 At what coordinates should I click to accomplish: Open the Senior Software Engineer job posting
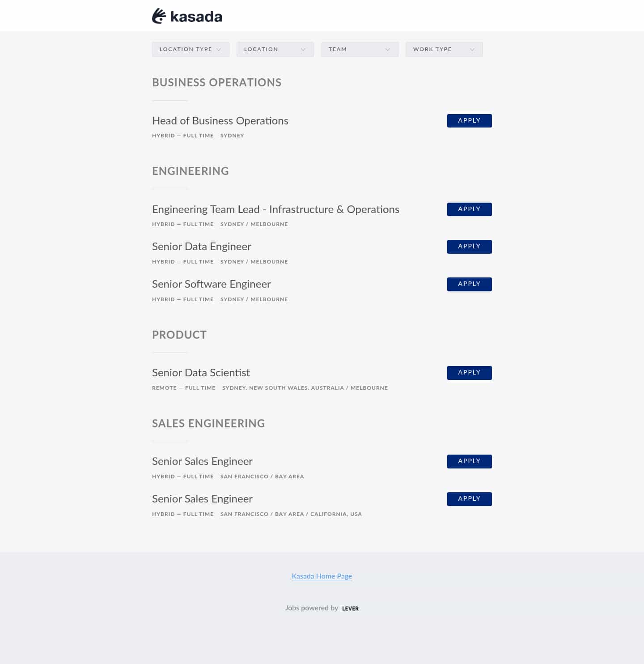click(x=212, y=284)
